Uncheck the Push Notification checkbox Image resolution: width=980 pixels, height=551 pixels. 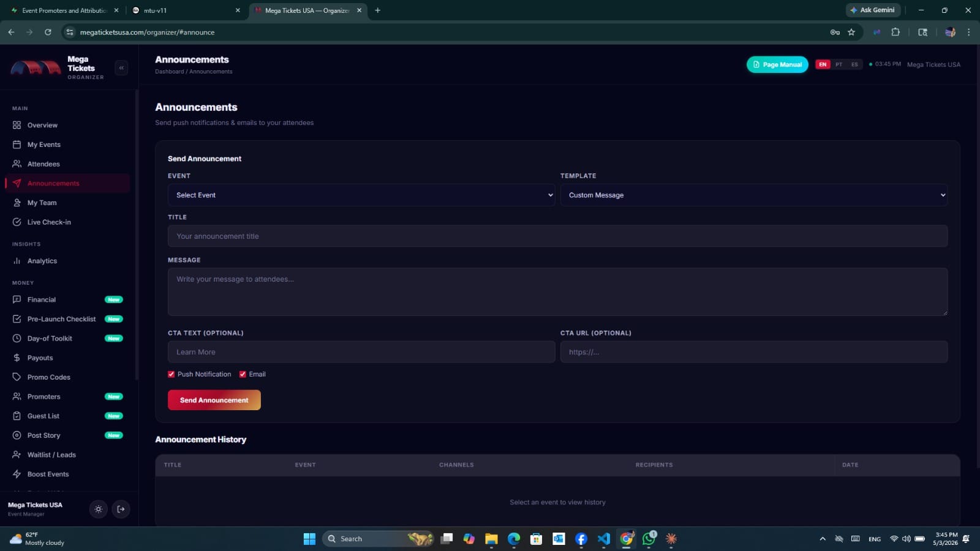point(171,374)
